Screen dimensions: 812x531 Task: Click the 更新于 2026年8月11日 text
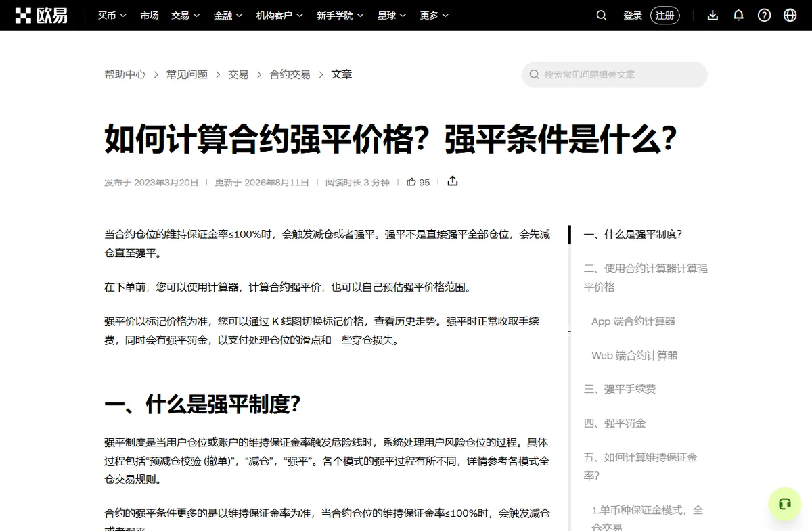262,182
